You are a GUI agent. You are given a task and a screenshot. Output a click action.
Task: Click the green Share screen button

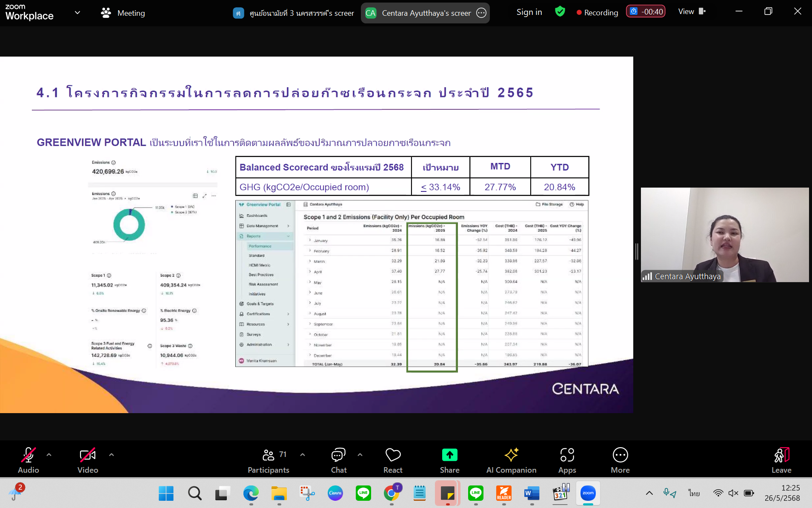(x=449, y=460)
